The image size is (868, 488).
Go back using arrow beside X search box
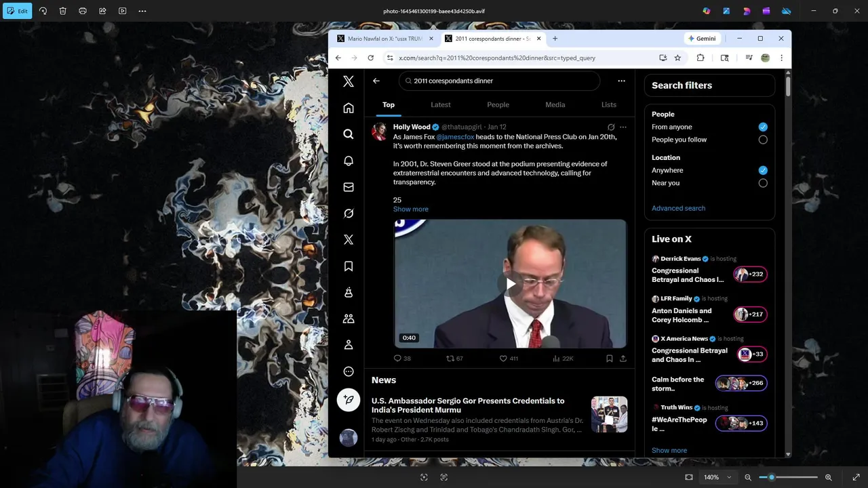376,81
